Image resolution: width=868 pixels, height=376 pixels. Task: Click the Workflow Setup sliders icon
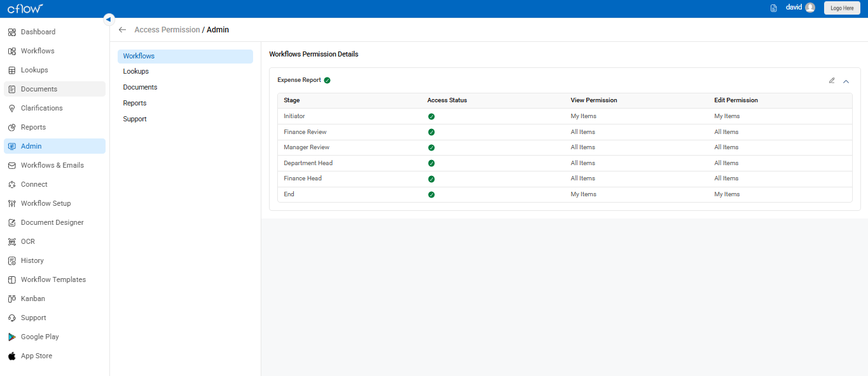12,203
